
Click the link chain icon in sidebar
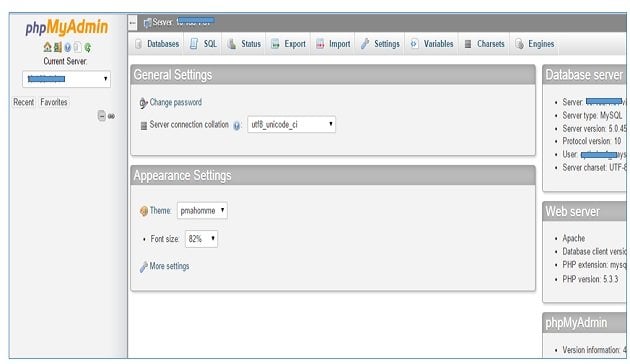click(111, 116)
